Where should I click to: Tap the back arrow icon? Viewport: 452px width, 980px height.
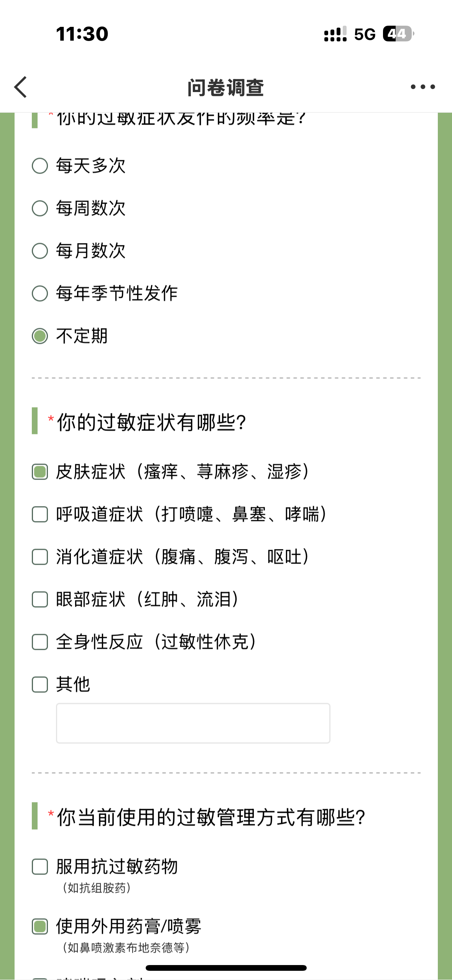pos(21,87)
